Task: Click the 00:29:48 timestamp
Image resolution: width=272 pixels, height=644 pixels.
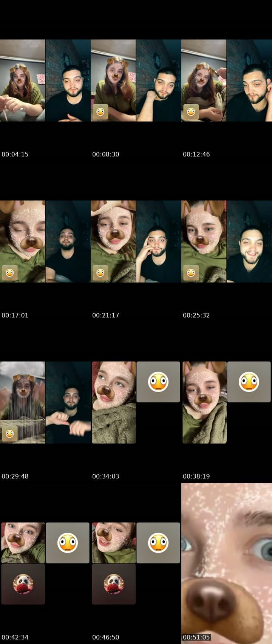Action: pyautogui.click(x=15, y=476)
